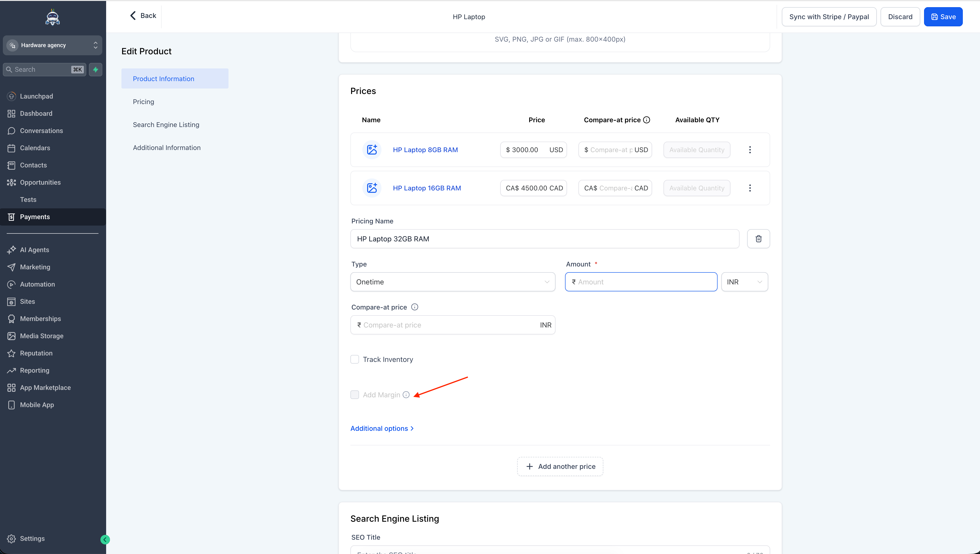This screenshot has width=980, height=554.
Task: Collapse sidebar with green arrow icon
Action: tap(105, 539)
